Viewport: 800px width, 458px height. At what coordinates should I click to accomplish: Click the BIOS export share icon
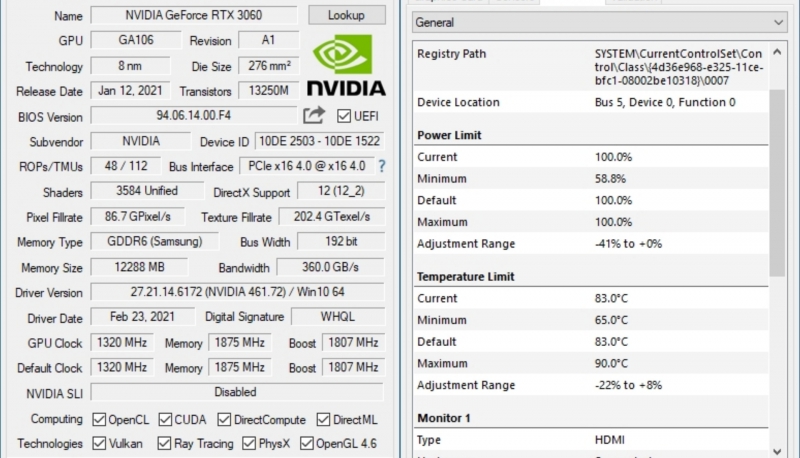click(x=314, y=116)
